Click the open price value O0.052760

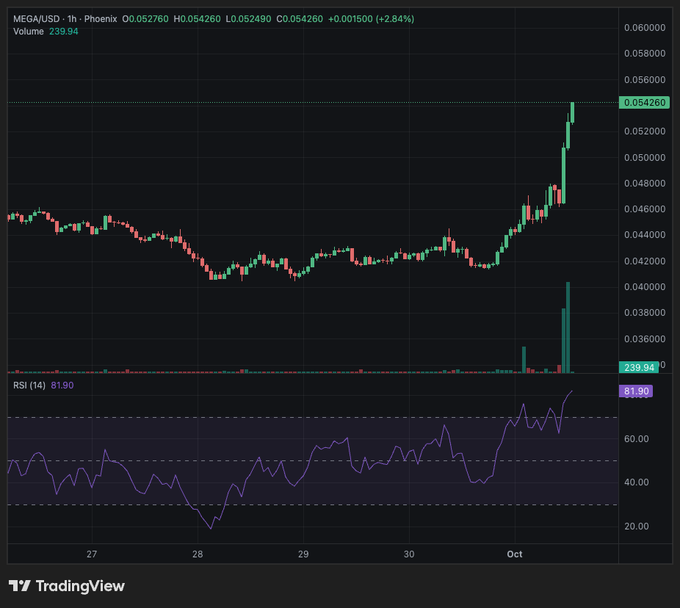coord(145,19)
